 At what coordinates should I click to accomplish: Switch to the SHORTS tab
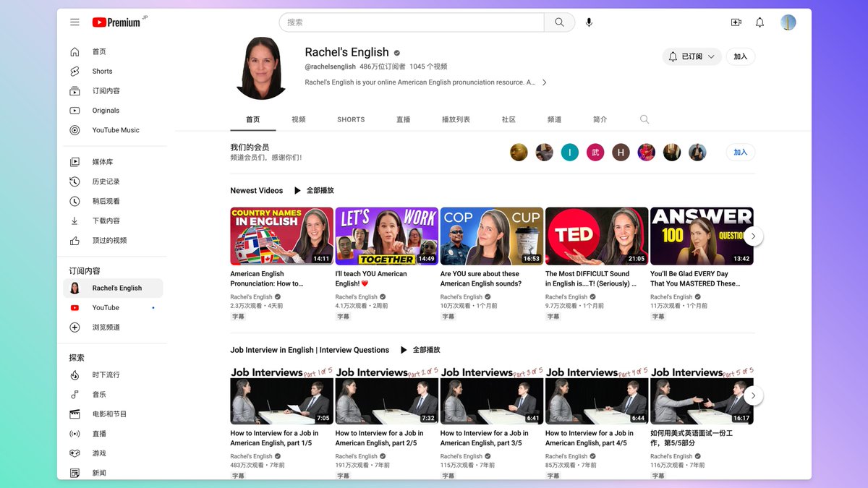tap(351, 119)
